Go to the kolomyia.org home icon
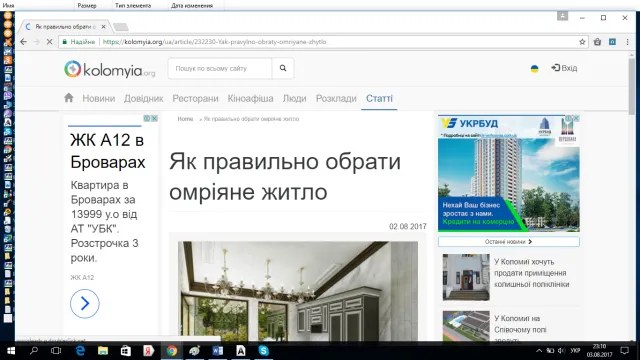 tap(69, 98)
